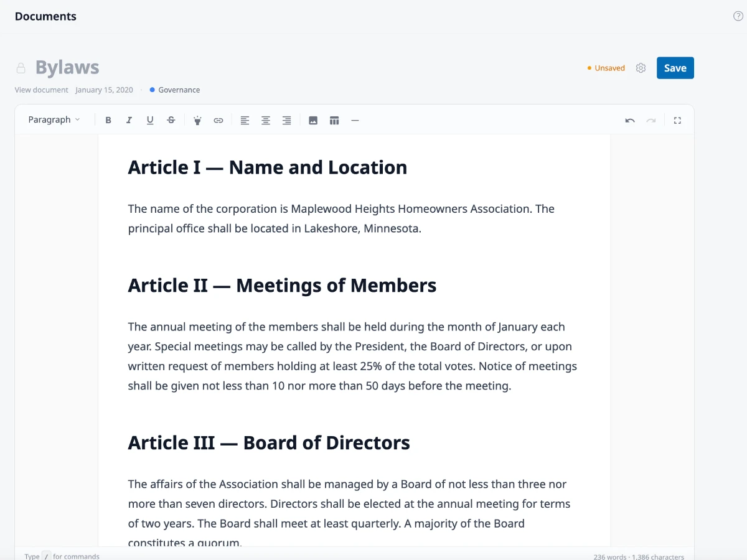Enter fullscreen editor mode

(x=677, y=120)
